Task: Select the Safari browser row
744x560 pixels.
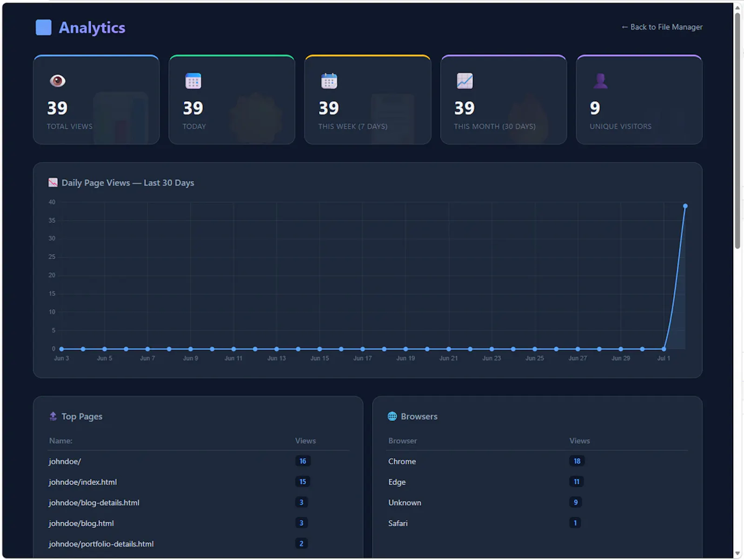Action: coord(538,523)
